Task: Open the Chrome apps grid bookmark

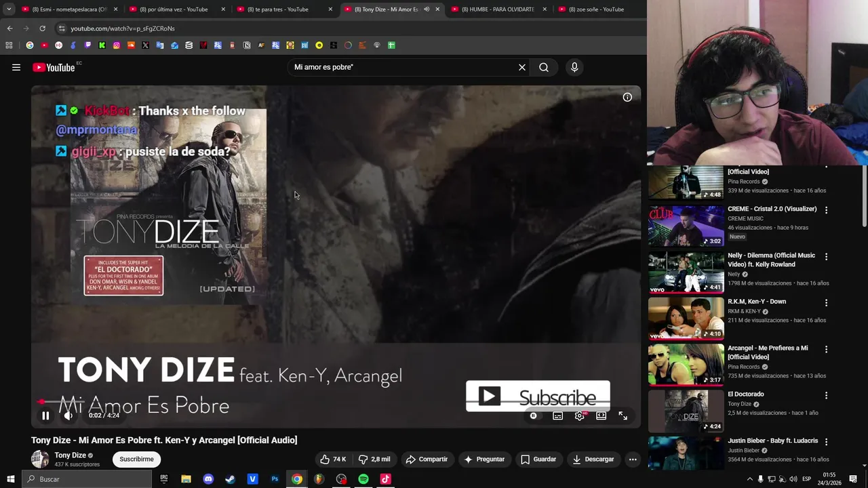Action: tap(9, 45)
